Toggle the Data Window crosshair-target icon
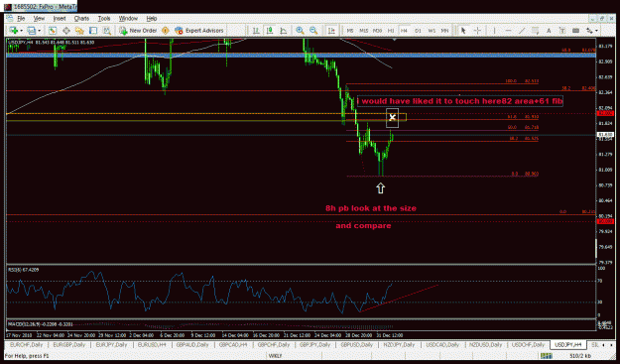 66,31
